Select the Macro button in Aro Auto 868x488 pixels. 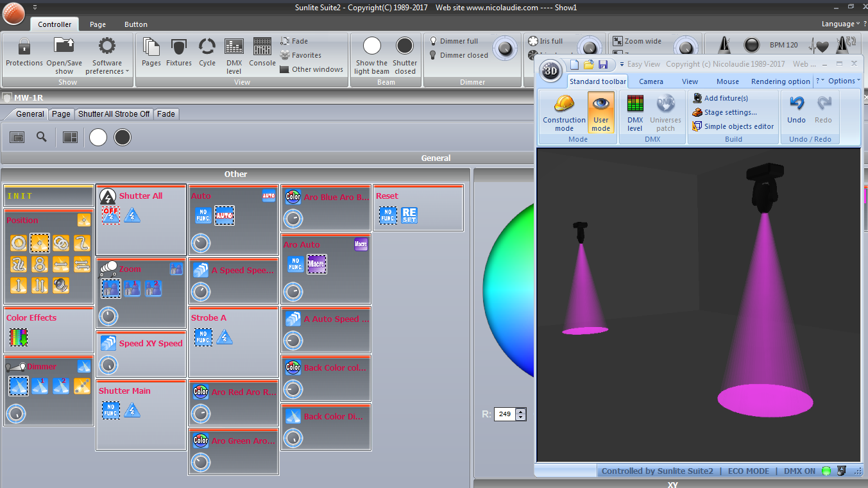(316, 264)
